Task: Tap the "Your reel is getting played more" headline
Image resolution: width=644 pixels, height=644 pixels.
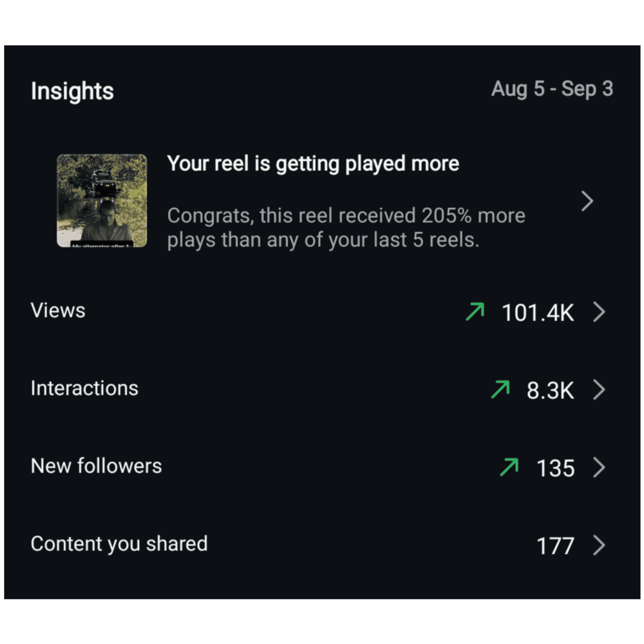Action: [x=313, y=164]
